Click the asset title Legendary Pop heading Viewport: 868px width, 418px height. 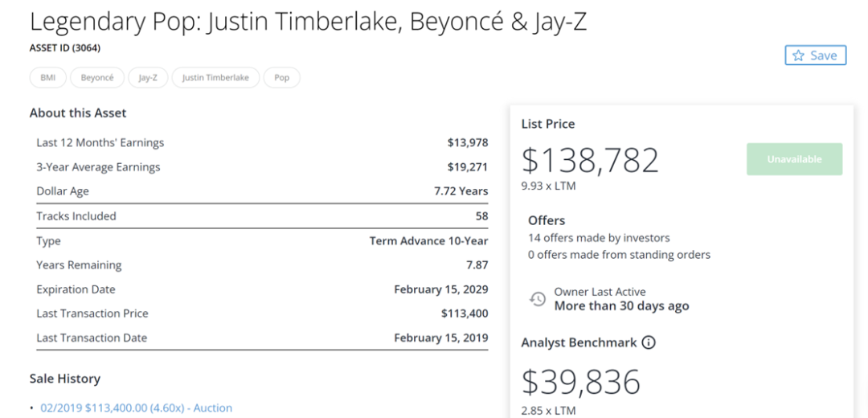pos(309,23)
